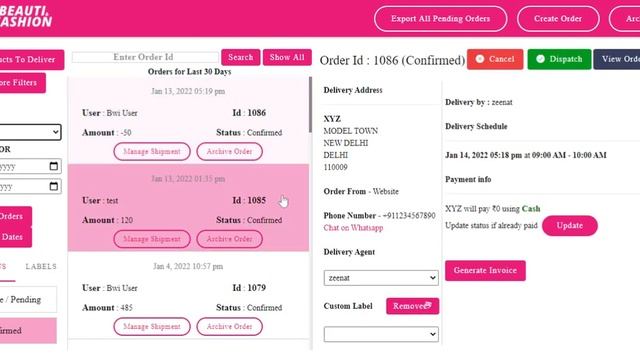Click the Beauti Fashion logo

coord(25,16)
